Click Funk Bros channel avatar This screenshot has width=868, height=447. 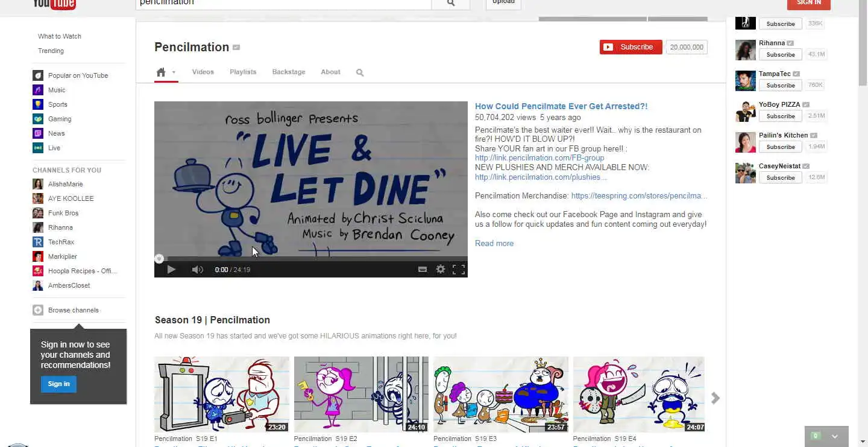tap(38, 213)
